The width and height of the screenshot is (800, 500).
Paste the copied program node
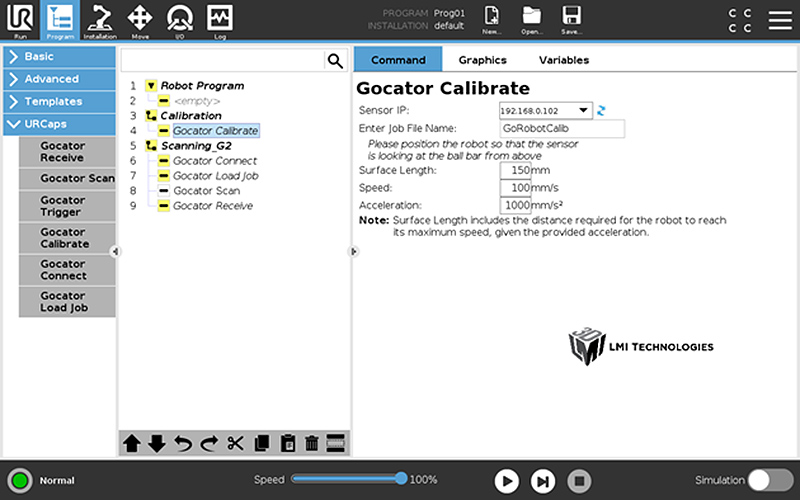[x=288, y=443]
